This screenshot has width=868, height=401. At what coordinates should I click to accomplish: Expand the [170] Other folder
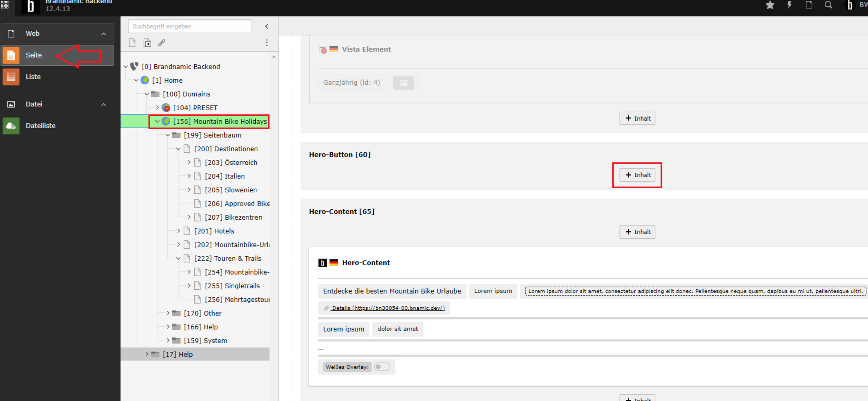click(168, 313)
